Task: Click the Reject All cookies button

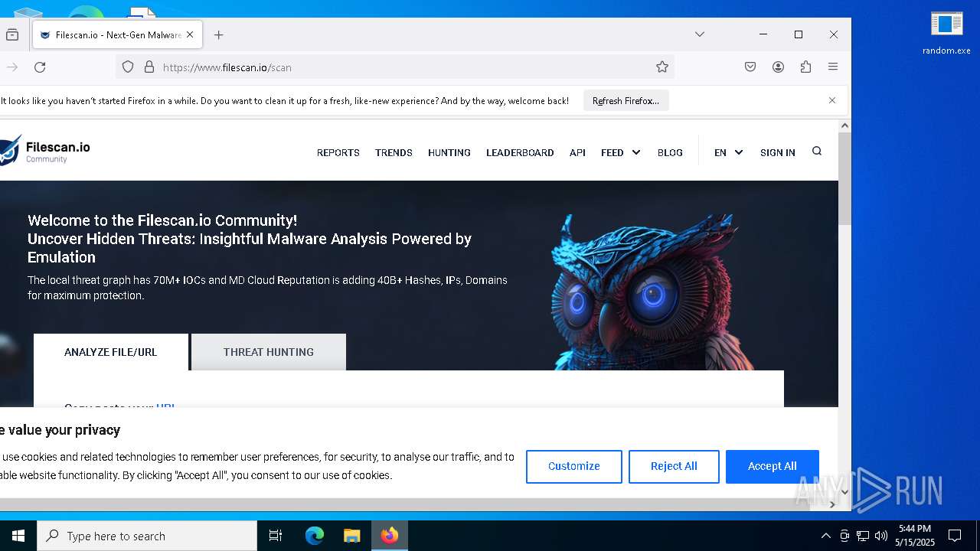Action: (x=674, y=466)
